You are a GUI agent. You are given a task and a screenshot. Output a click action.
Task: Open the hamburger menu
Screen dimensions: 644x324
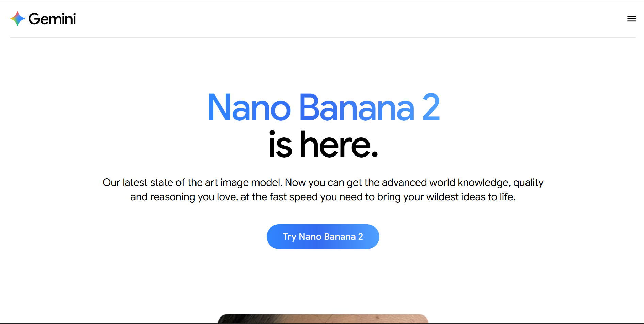click(631, 19)
